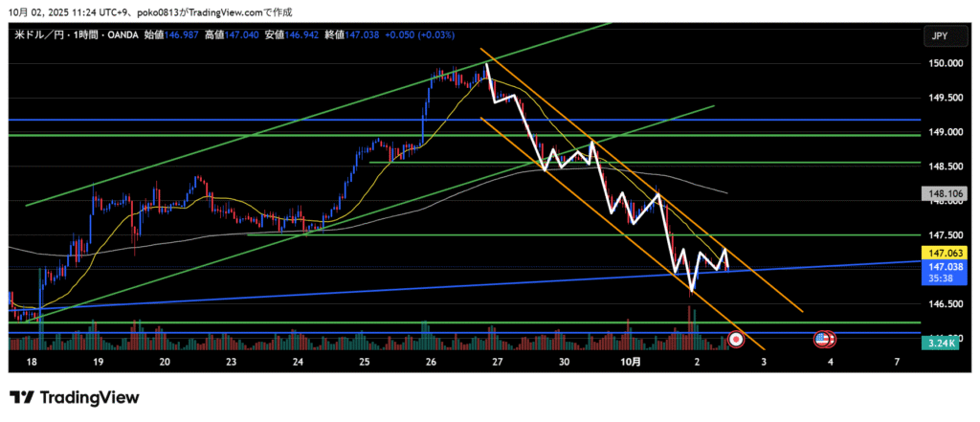This screenshot has width=980, height=422.
Task: Click the US flag economic event marker
Action: point(823,338)
